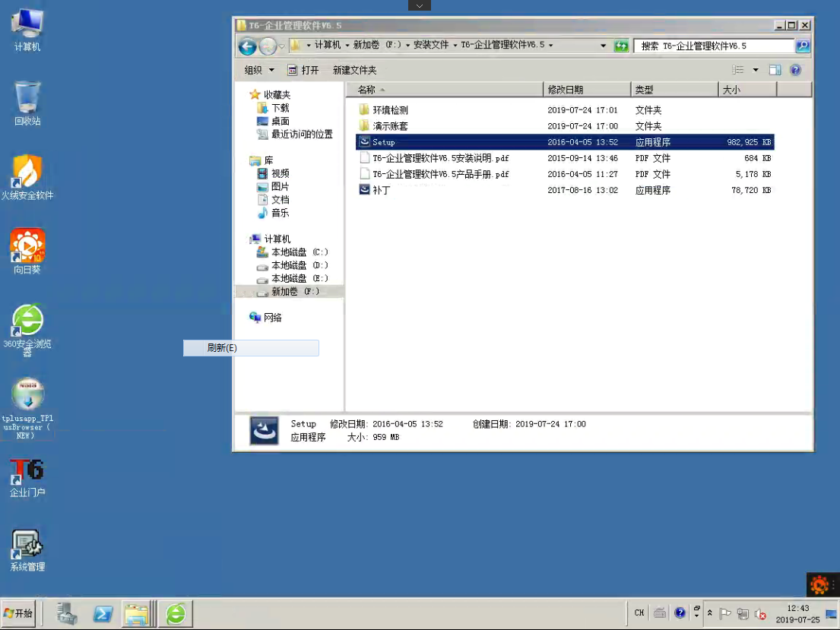840x630 pixels.
Task: Expand the 计算机 breadcrumb arrow
Action: 347,46
